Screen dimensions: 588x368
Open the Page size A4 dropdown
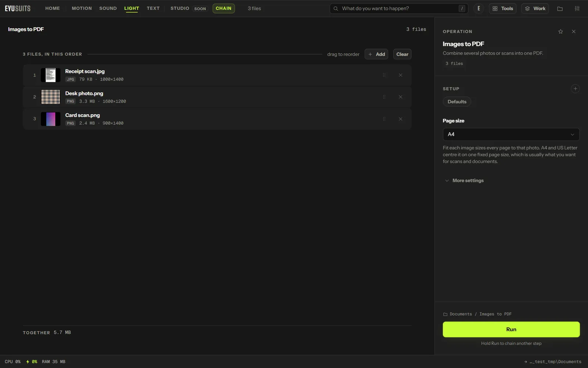tap(511, 134)
